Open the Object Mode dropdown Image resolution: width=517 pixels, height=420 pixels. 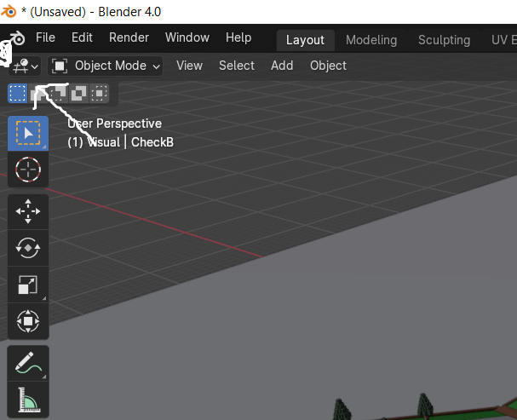105,66
